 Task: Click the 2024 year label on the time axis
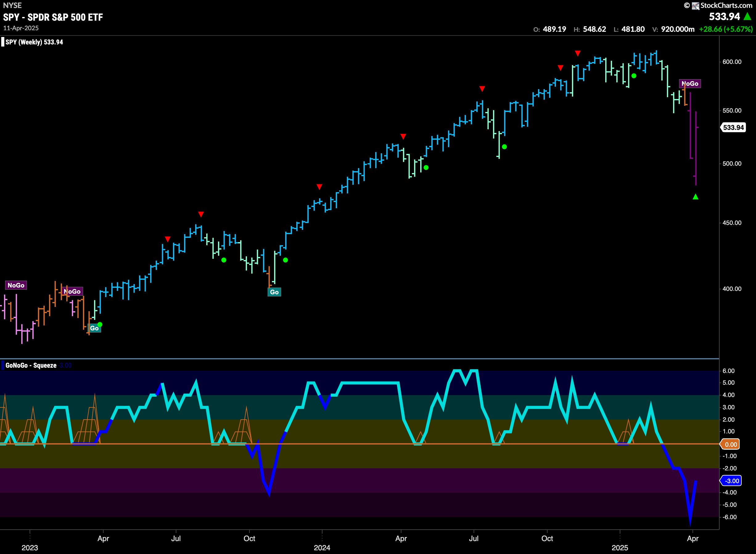(322, 548)
